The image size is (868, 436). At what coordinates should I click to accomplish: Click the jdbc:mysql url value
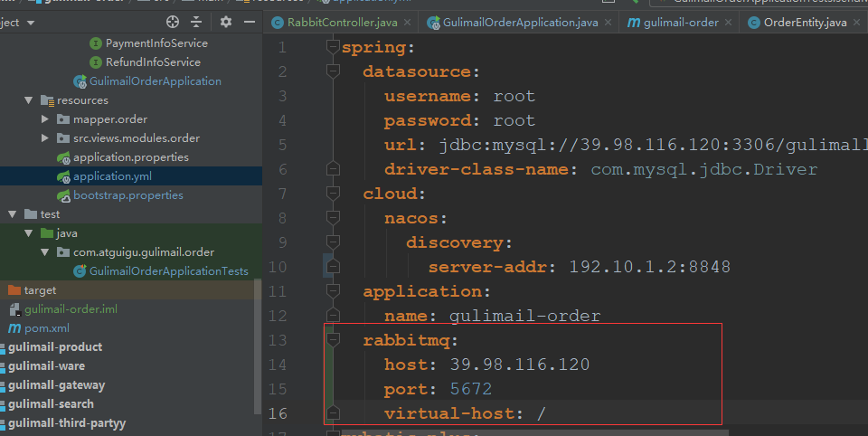tap(653, 145)
